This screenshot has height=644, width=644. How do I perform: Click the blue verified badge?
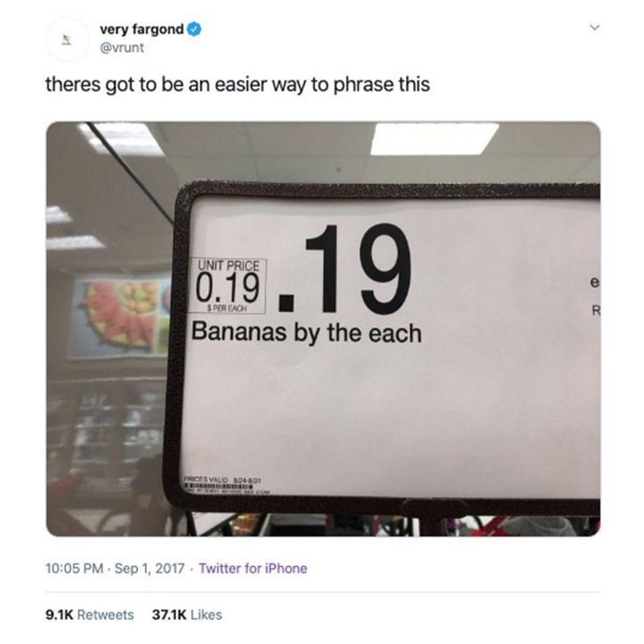(194, 29)
